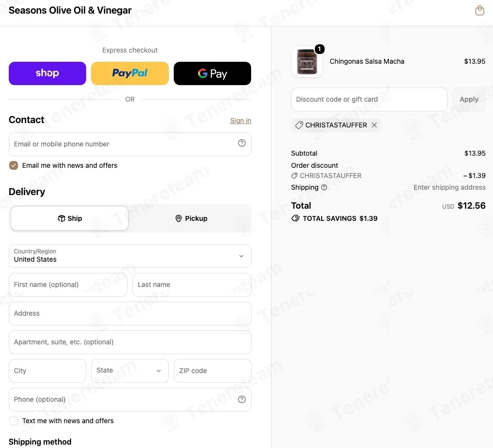Click the phone field help question icon

[241, 399]
